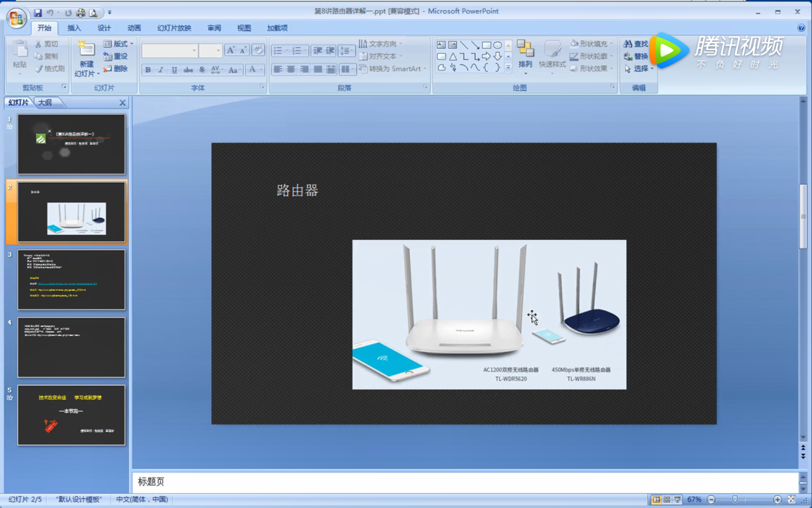Open the font name combo box
Image resolution: width=812 pixels, height=508 pixels.
170,50
